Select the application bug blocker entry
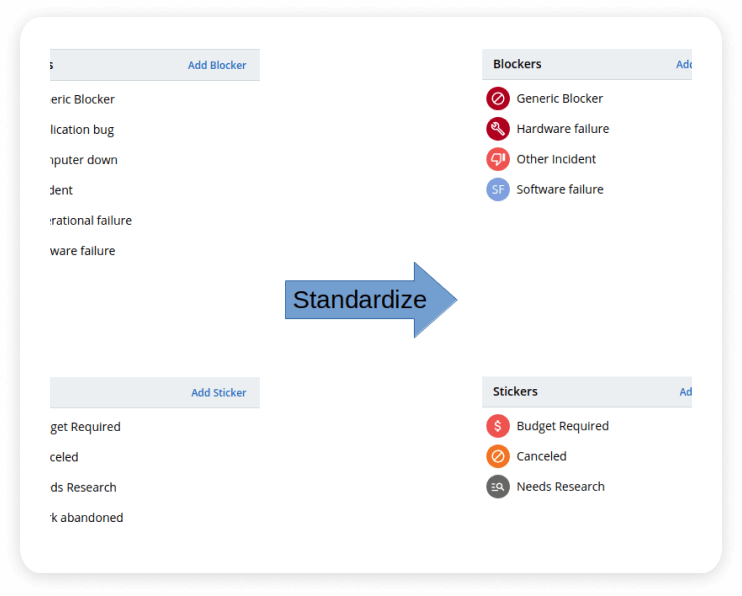The height and width of the screenshot is (596, 742). click(82, 130)
